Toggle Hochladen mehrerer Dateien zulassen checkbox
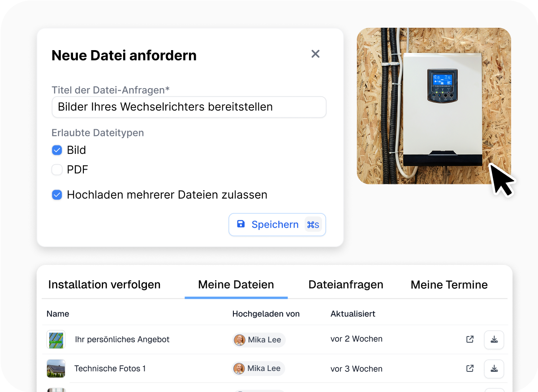The height and width of the screenshot is (392, 538). click(x=57, y=195)
